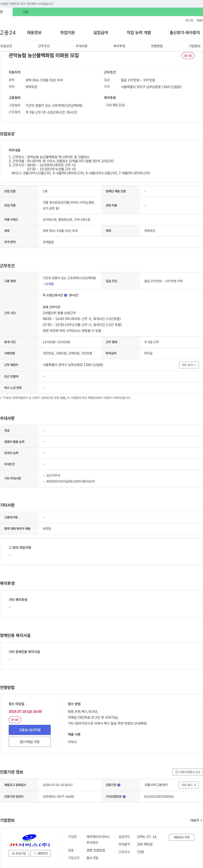Jump to 근무조건 section tab
This screenshot has height=868, width=203.
click(x=44, y=46)
